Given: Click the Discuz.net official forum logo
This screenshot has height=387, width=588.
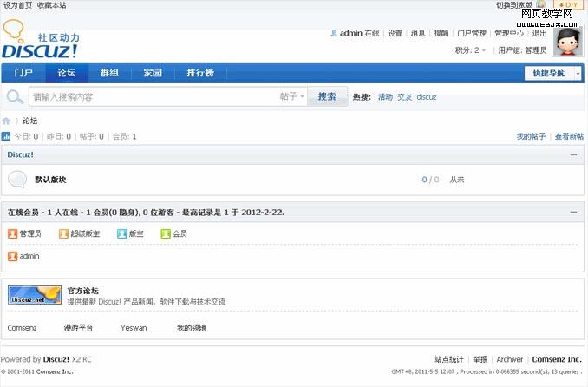Looking at the screenshot, I should 35,295.
